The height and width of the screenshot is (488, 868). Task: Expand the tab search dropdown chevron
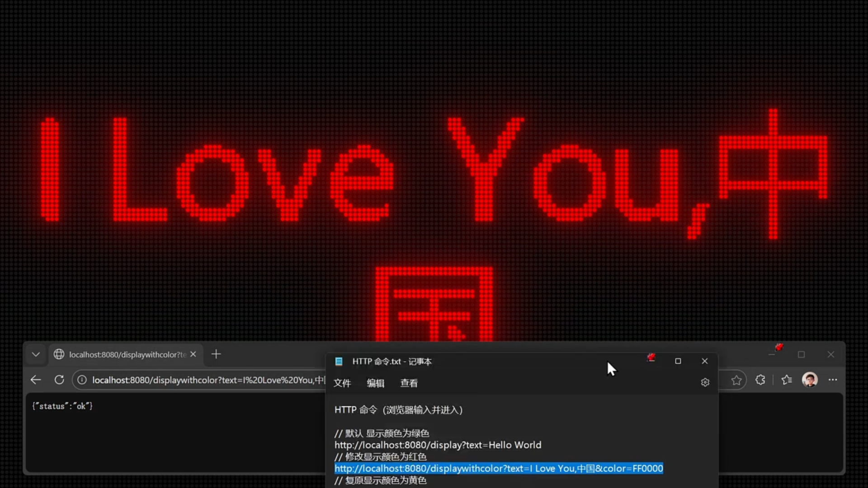(x=36, y=354)
